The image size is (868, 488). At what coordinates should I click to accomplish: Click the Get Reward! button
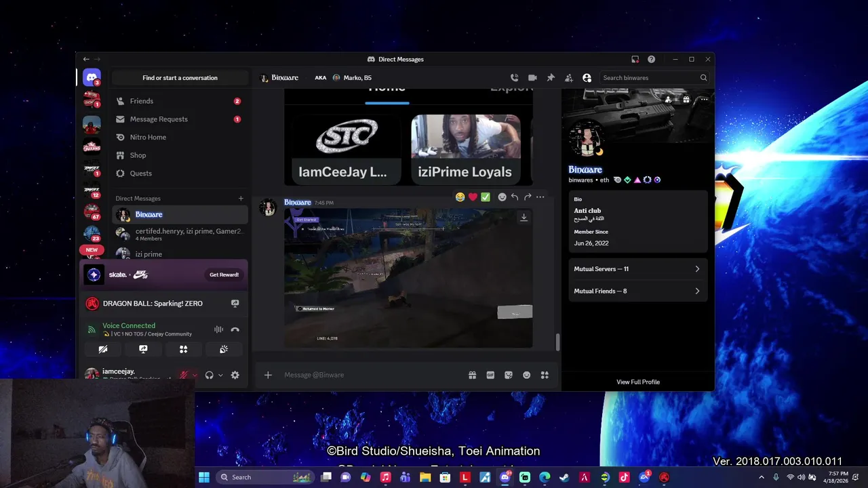(224, 274)
